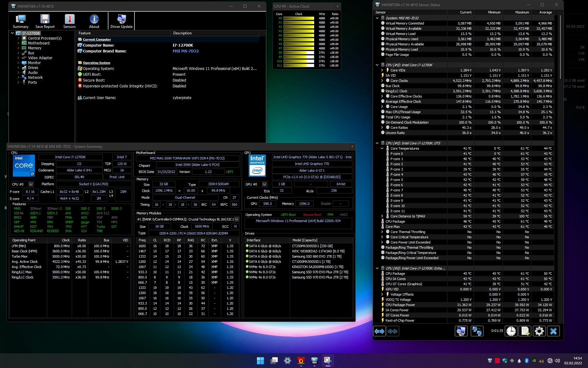
Task: Open the GPU #0 selector dropdown
Action: coord(264,184)
